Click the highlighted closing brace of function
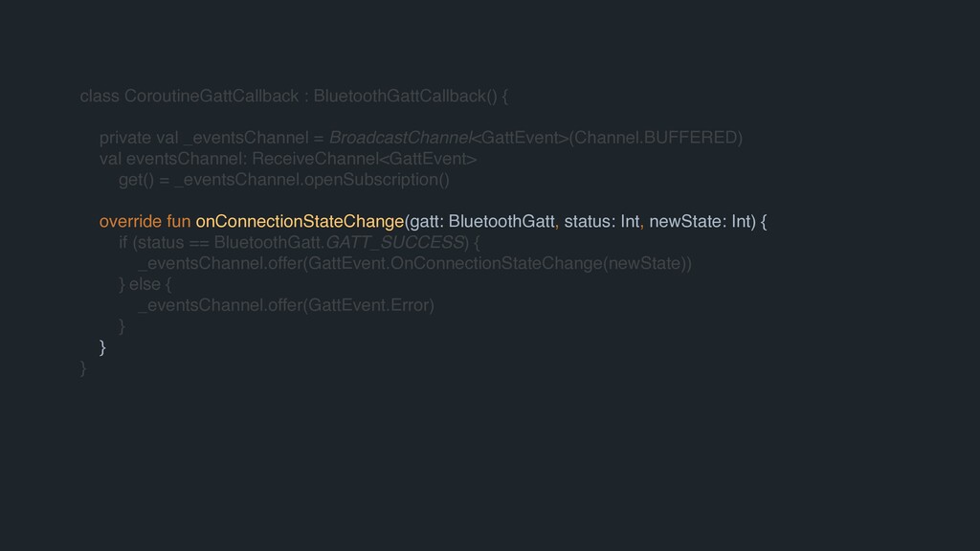 (102, 347)
